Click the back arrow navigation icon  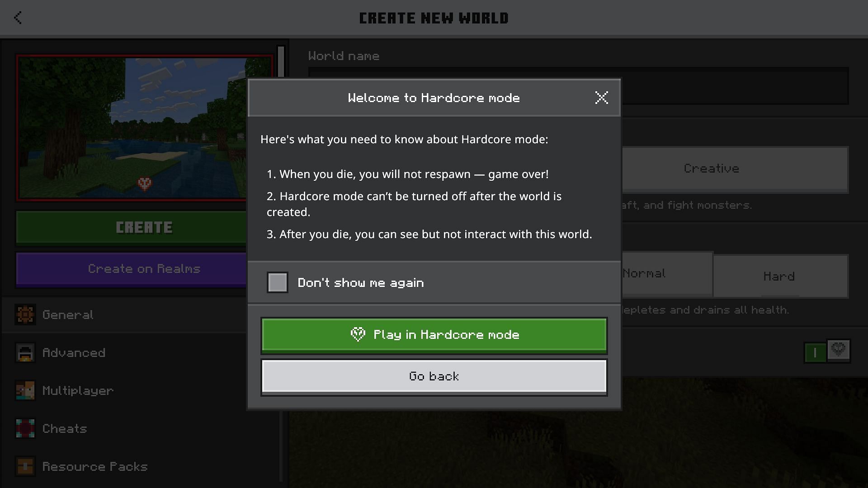point(17,18)
